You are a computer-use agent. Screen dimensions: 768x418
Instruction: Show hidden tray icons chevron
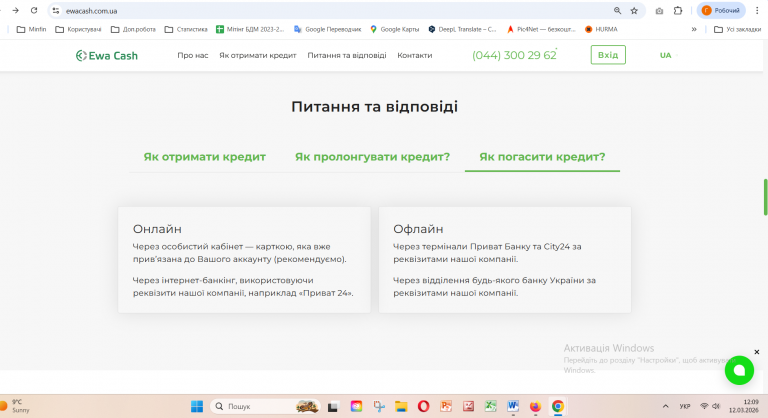click(x=665, y=406)
